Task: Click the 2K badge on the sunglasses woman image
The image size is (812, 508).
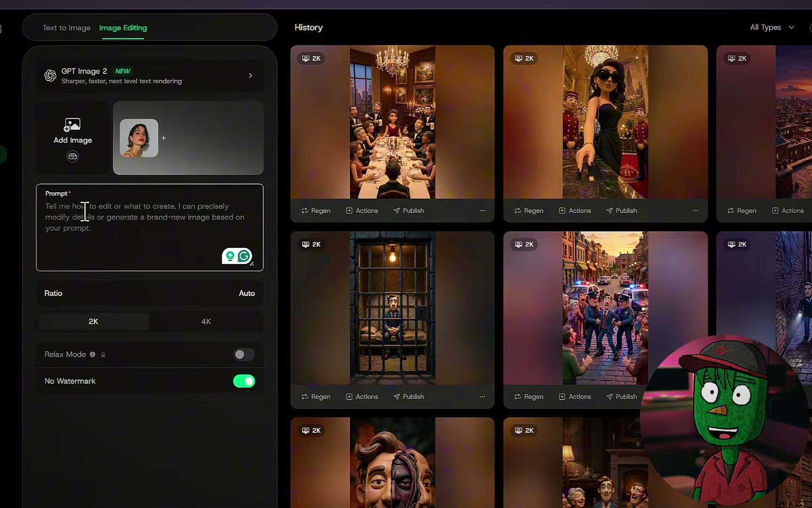Action: (524, 58)
